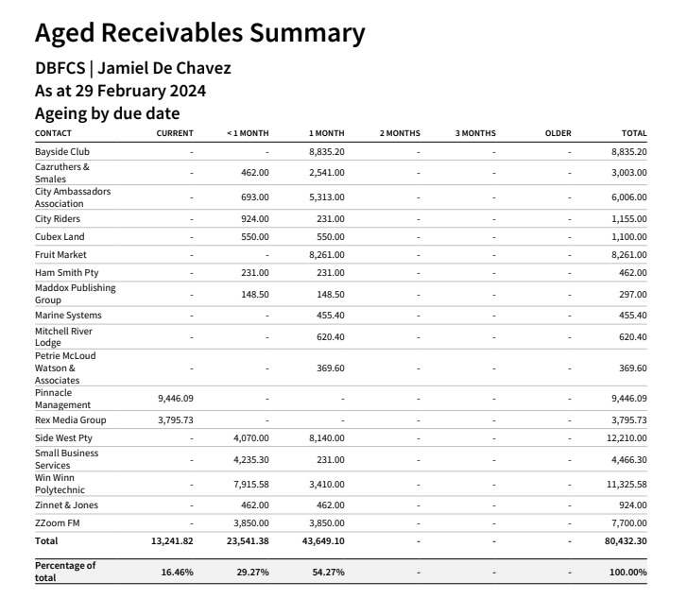The height and width of the screenshot is (616, 687).
Task: Select the CURRENT column header
Action: coord(175,133)
